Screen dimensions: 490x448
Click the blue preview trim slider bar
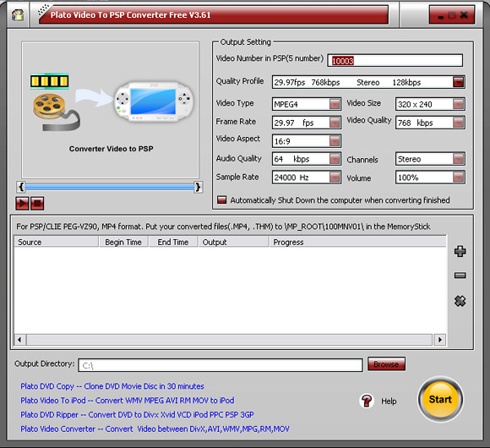pyautogui.click(x=109, y=188)
